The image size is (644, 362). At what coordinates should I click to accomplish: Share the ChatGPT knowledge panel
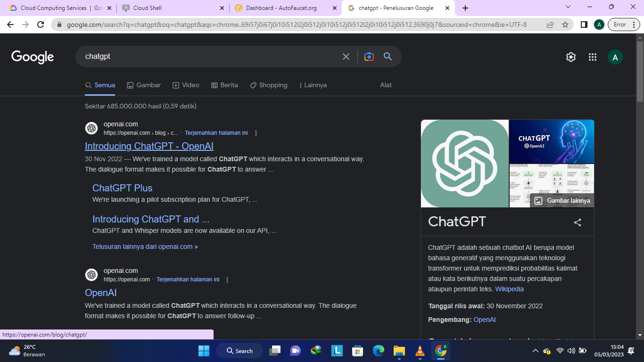pos(578,222)
